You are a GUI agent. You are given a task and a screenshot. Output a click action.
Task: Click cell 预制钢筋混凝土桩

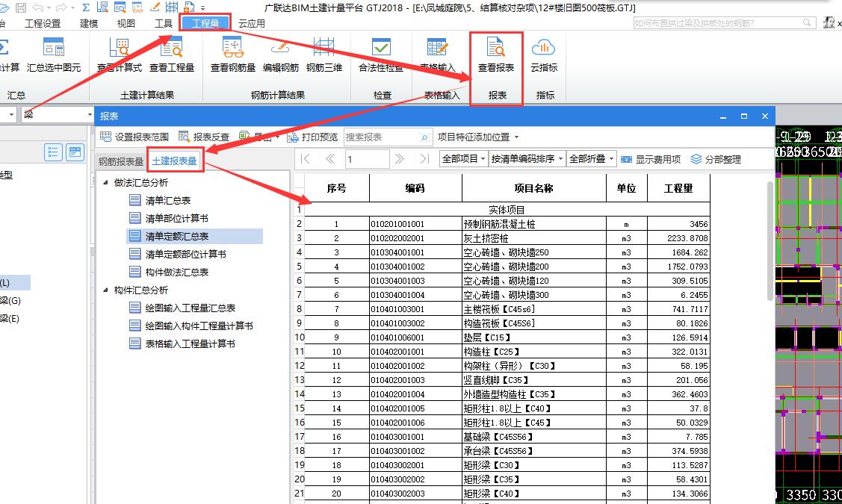pos(533,224)
